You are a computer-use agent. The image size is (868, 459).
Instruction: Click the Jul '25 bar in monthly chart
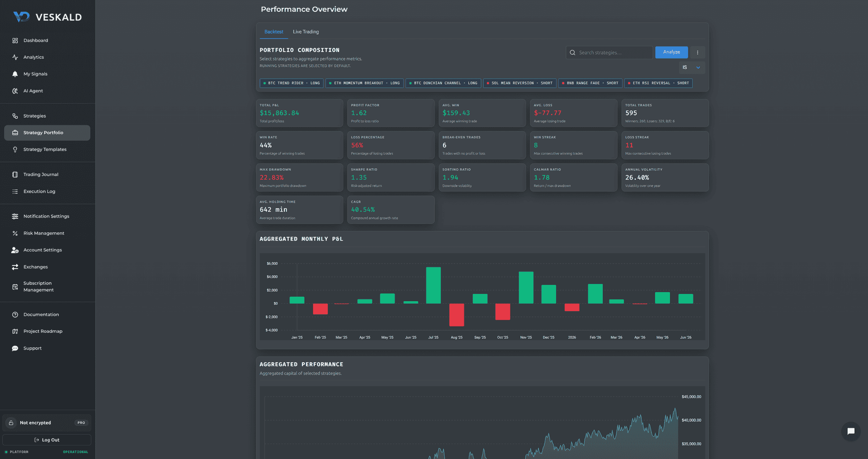tap(433, 285)
